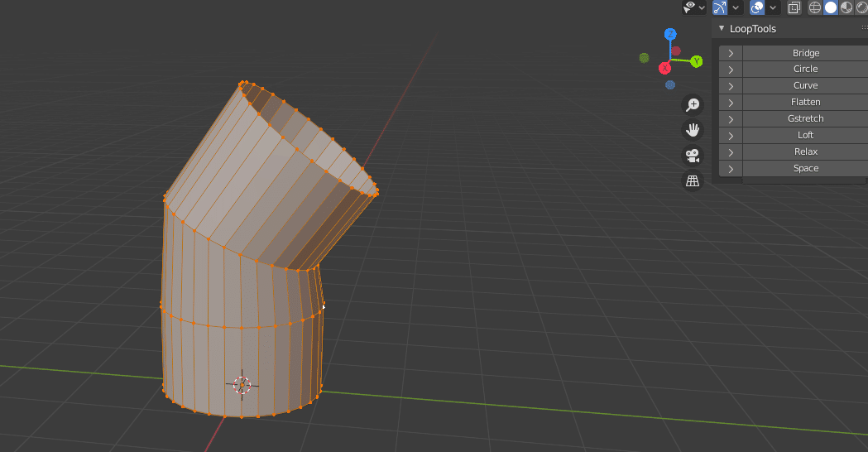868x452 pixels.
Task: Open the visibility filter dropdown arrow
Action: point(702,7)
